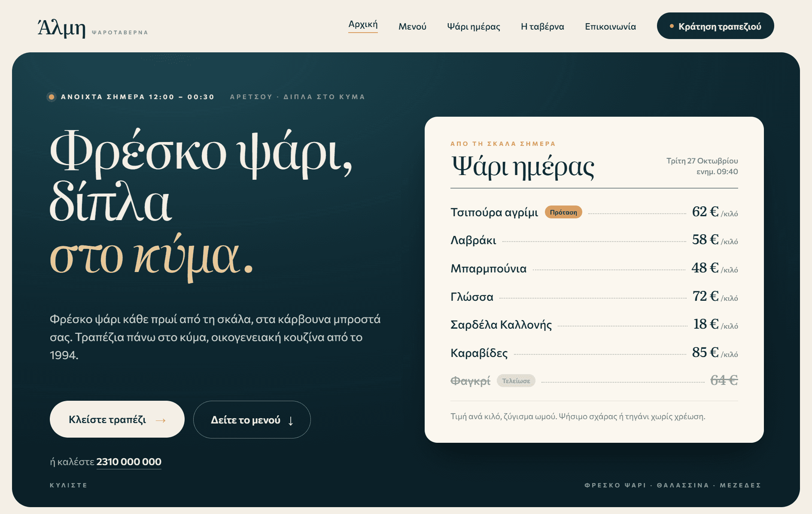Select Τσιπούρα αγρίμι row
812x514 pixels.
[594, 212]
